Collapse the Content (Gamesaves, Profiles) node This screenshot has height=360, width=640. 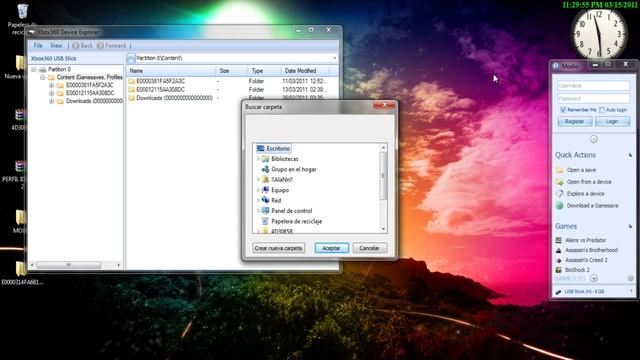[x=42, y=77]
